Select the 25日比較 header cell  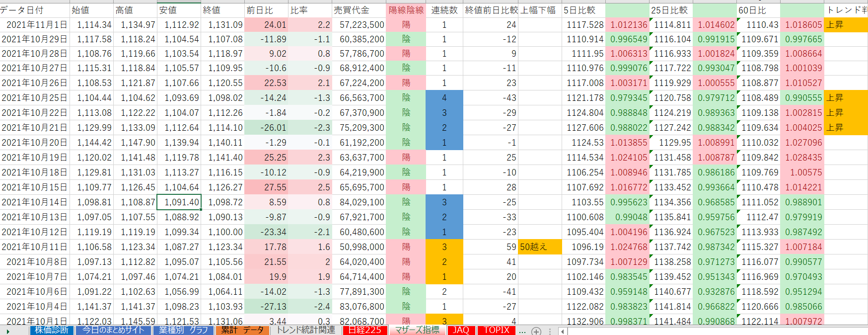(671, 10)
